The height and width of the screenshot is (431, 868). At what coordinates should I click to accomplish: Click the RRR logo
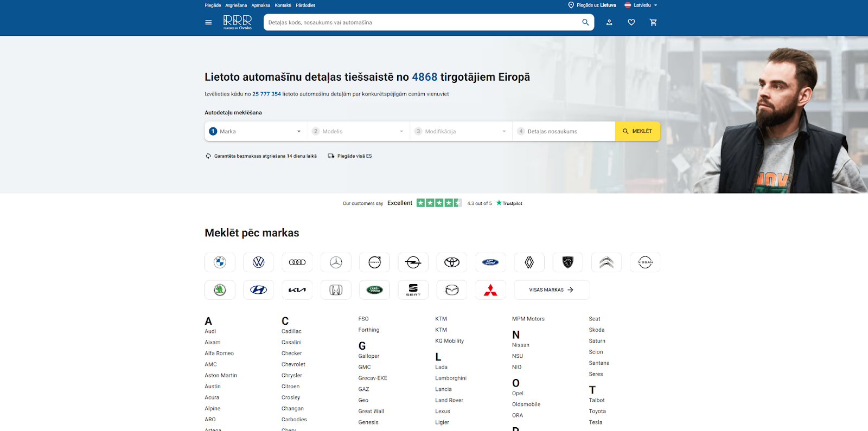238,22
